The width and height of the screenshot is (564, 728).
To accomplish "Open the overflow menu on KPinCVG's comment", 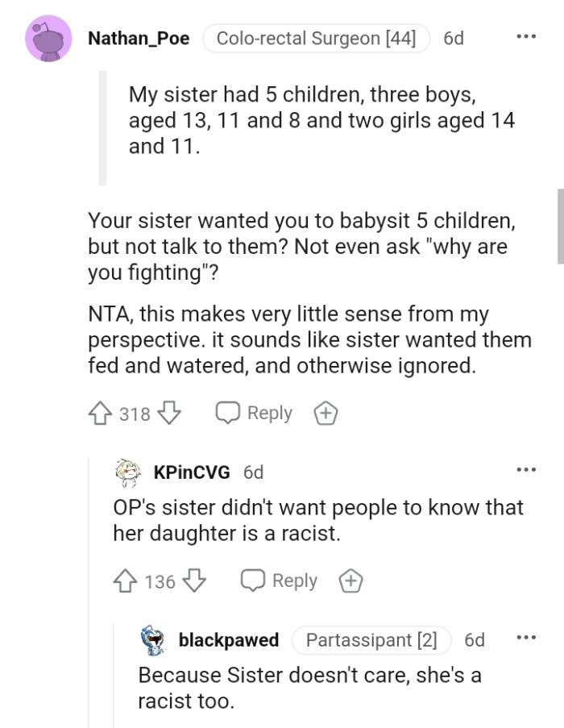I will (527, 468).
